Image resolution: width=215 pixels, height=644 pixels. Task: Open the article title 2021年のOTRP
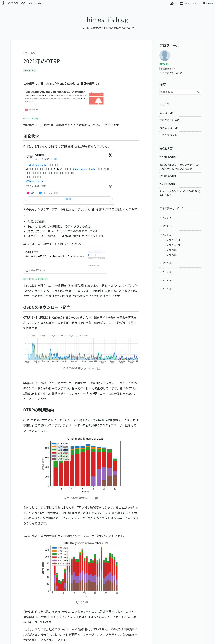[42, 61]
